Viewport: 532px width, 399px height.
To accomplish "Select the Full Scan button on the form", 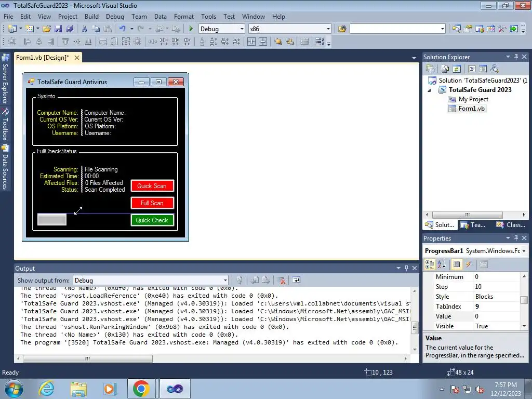I will tap(152, 203).
